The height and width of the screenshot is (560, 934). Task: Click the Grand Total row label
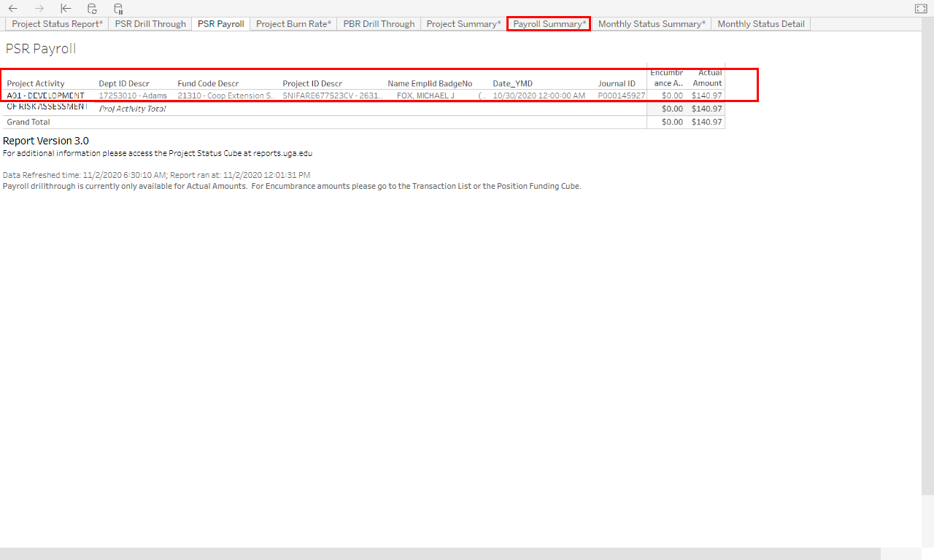click(28, 122)
